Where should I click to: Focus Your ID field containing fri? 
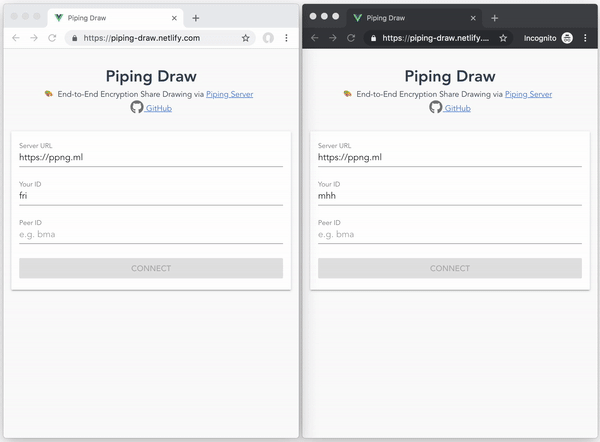click(151, 196)
